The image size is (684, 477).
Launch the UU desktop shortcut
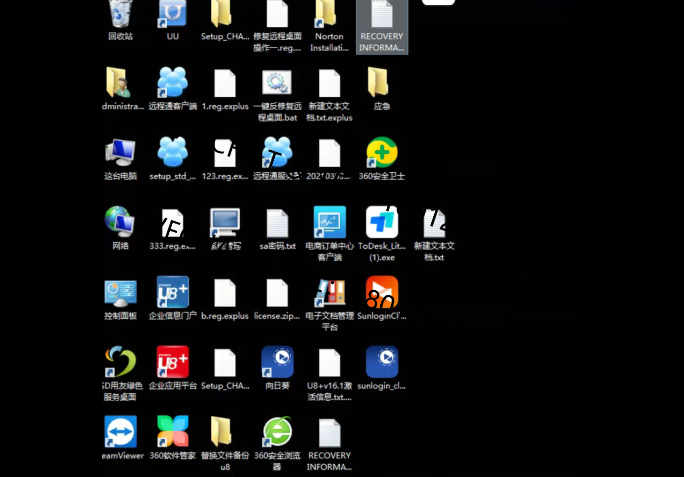(x=172, y=14)
